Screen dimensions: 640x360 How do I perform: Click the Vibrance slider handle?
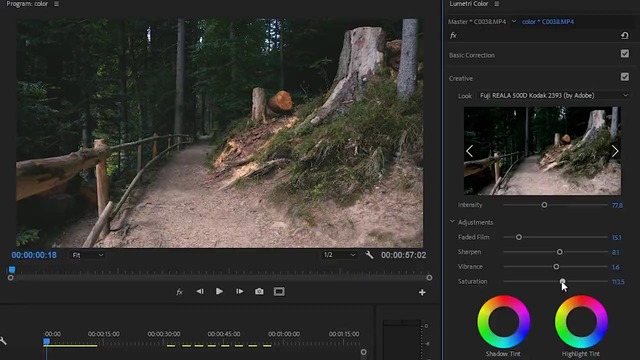[556, 267]
